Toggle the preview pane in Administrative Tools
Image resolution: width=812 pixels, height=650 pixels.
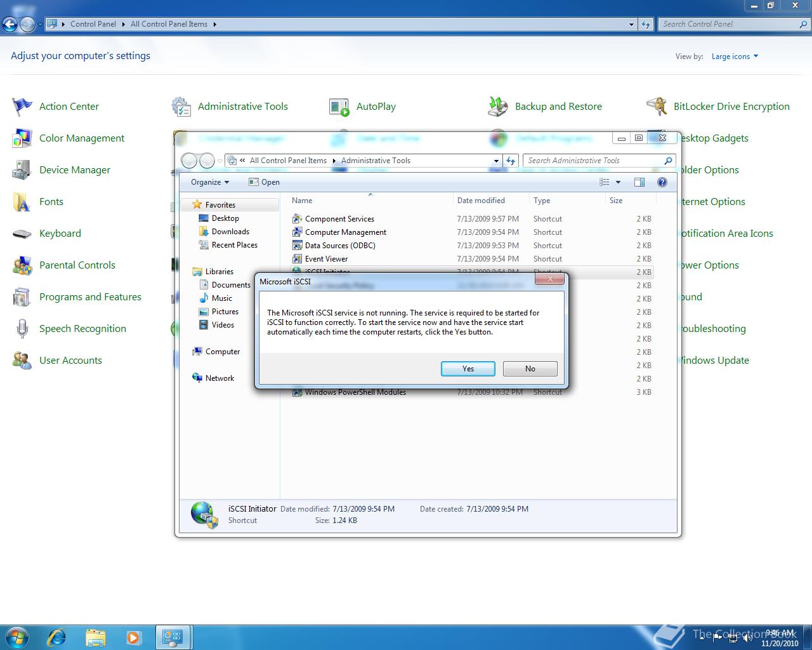click(x=639, y=182)
